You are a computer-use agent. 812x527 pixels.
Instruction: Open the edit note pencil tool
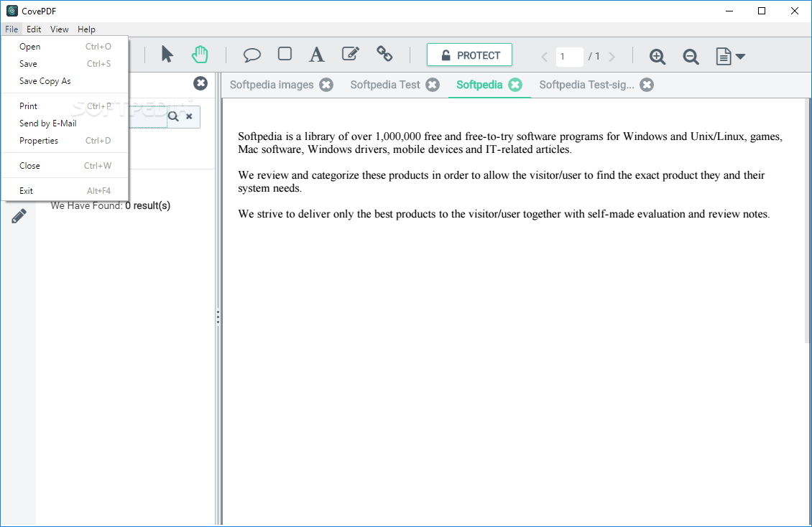[x=351, y=54]
